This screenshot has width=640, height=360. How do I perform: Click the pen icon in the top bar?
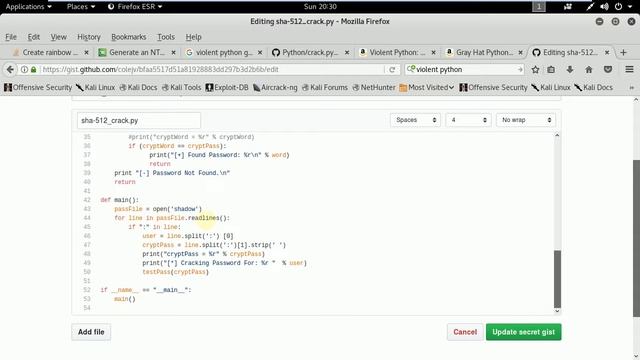coord(590,7)
